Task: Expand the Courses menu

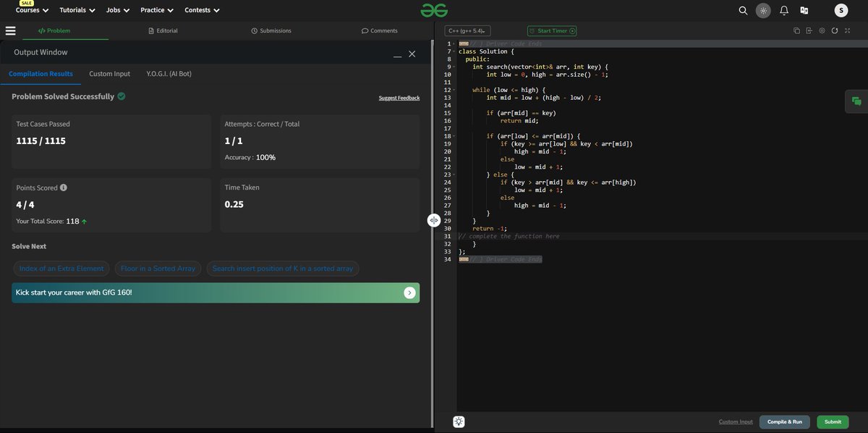Action: pyautogui.click(x=33, y=10)
